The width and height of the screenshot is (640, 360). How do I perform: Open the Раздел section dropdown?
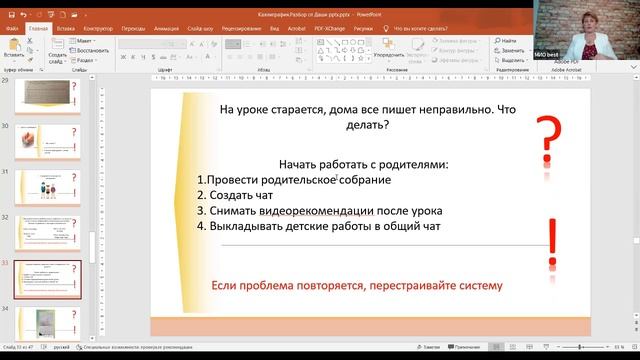84,60
